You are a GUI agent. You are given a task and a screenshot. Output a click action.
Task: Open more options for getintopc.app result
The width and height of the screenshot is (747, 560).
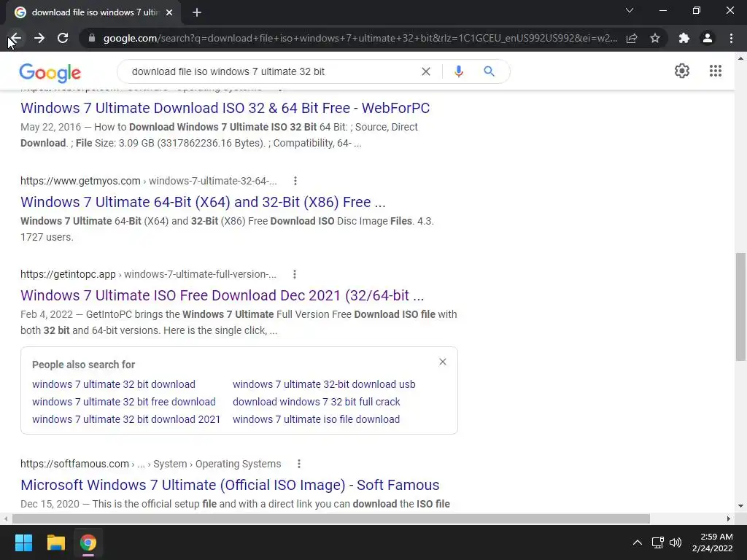tap(295, 274)
